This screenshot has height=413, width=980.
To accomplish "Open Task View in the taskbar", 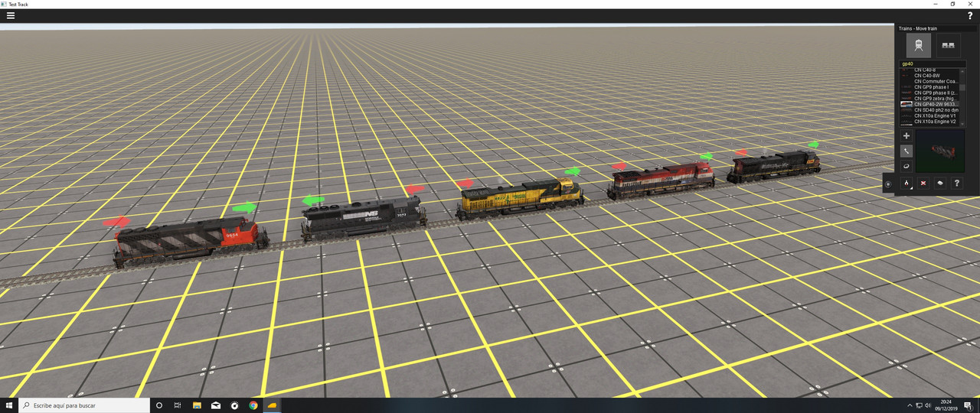I will pos(178,405).
